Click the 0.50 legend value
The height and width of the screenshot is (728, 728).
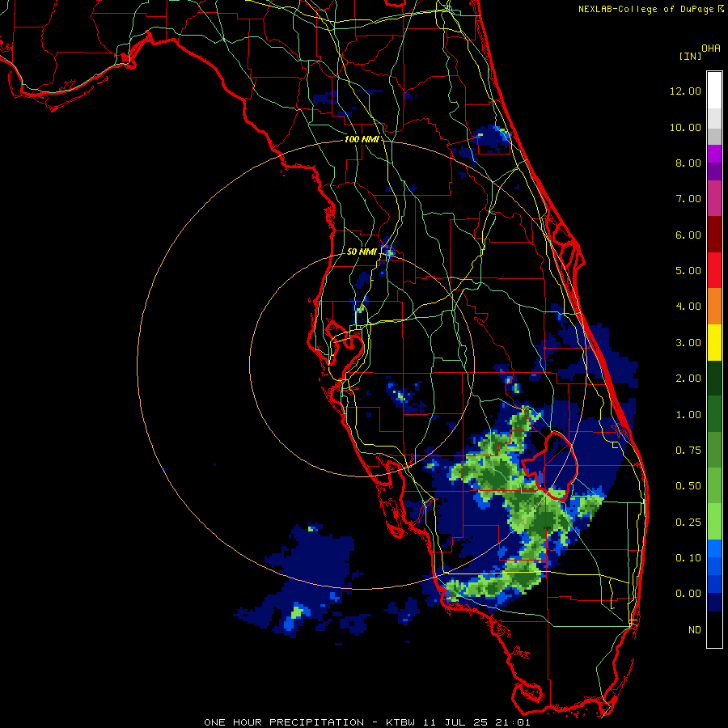[x=688, y=486]
